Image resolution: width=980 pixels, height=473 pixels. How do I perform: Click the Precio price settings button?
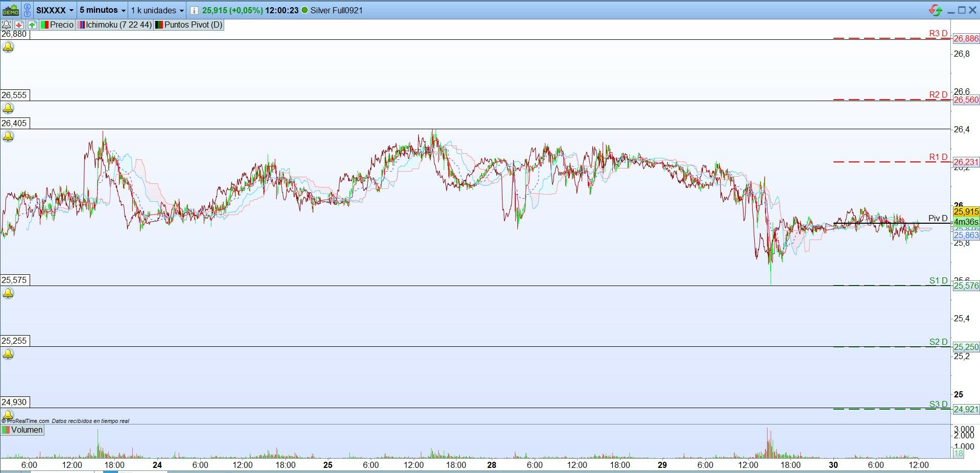[57, 25]
